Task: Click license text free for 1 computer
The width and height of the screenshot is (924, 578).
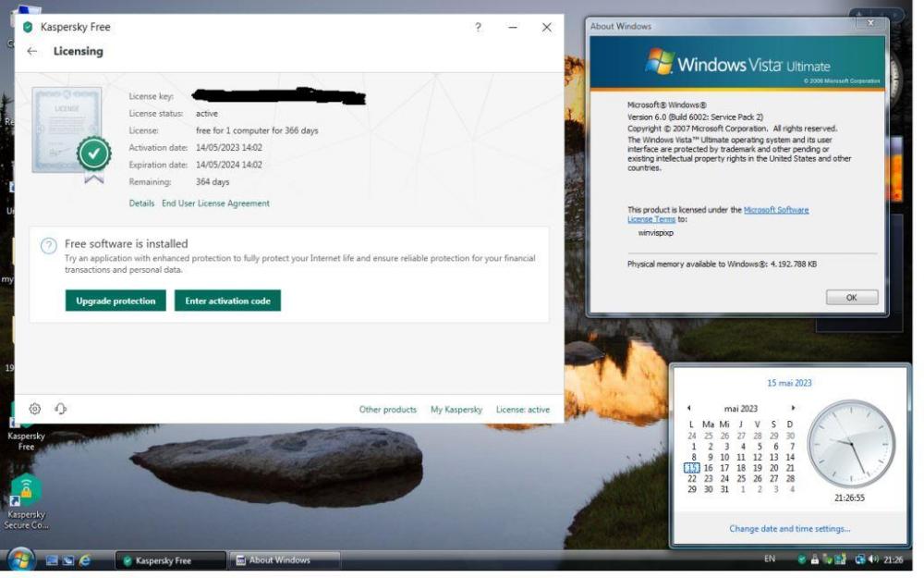Action: tap(257, 130)
